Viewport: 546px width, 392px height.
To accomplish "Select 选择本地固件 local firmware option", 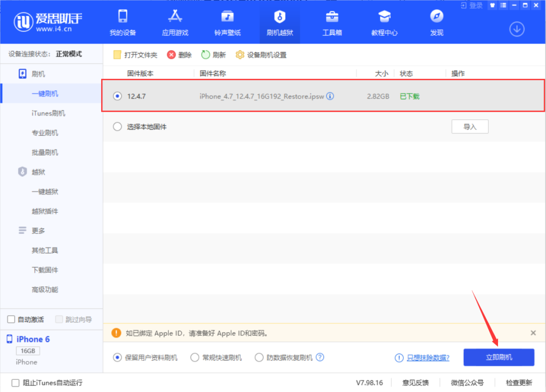I will coord(117,127).
